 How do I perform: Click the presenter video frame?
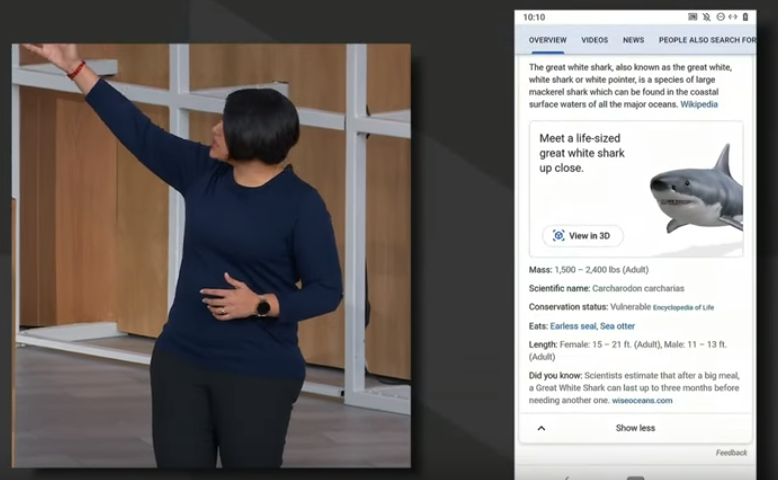pyautogui.click(x=211, y=256)
